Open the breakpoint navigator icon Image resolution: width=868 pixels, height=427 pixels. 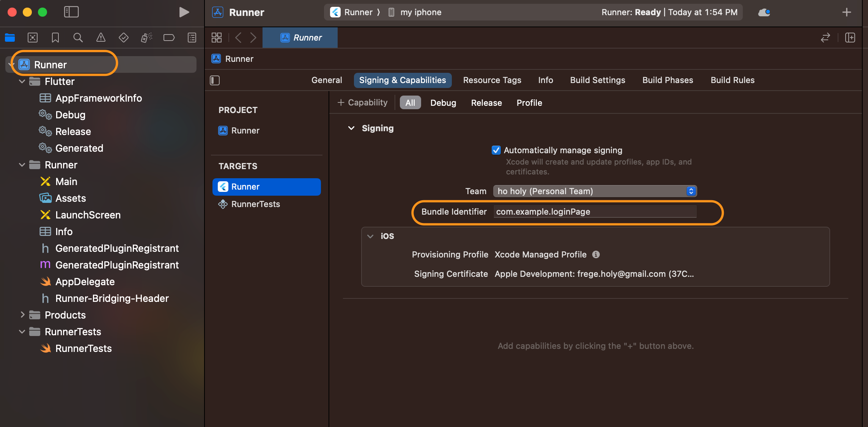click(x=169, y=38)
